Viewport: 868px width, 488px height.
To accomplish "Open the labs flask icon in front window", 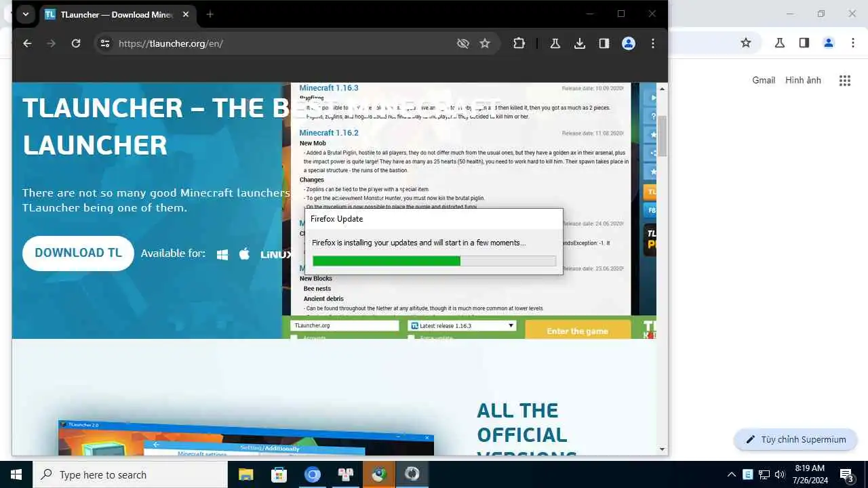I will click(555, 43).
